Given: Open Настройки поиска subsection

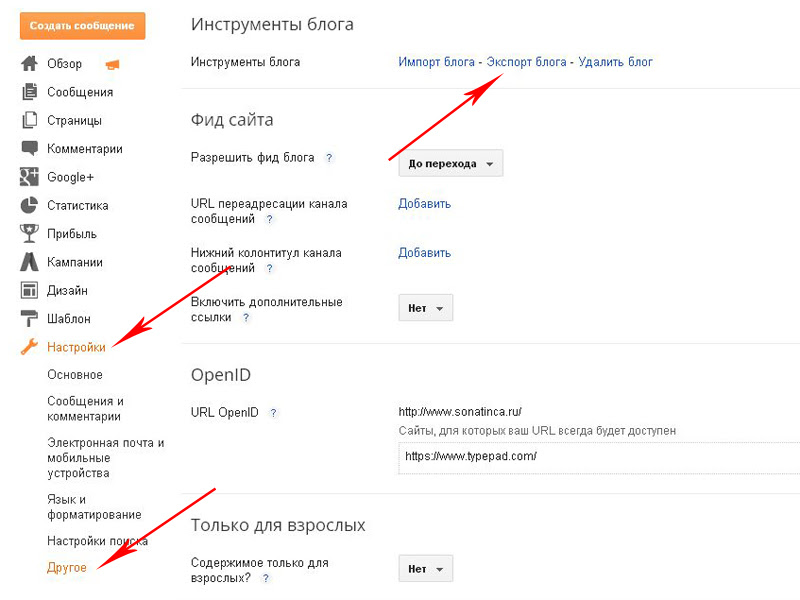Looking at the screenshot, I should (x=97, y=541).
